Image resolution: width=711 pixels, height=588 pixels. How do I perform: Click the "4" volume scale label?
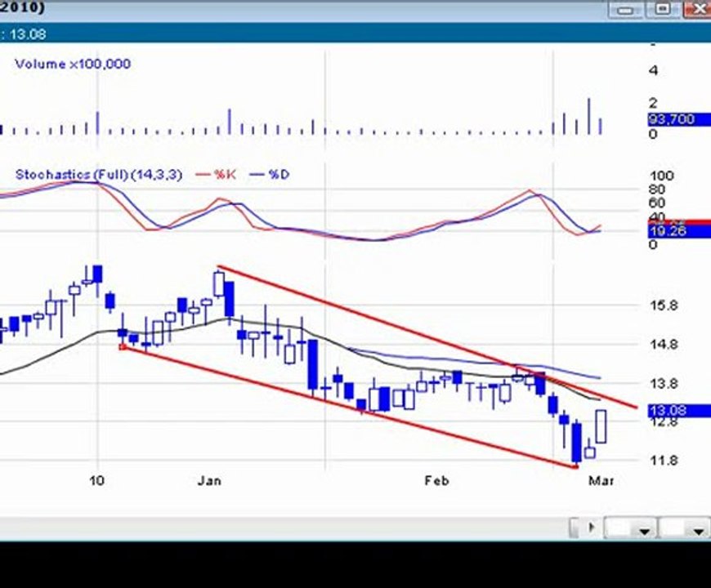(654, 71)
